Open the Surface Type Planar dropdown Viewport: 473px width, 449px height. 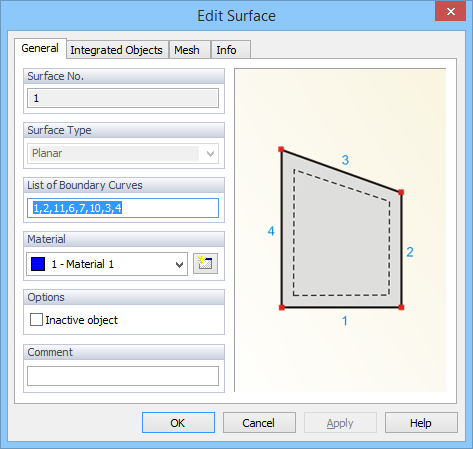(x=123, y=153)
